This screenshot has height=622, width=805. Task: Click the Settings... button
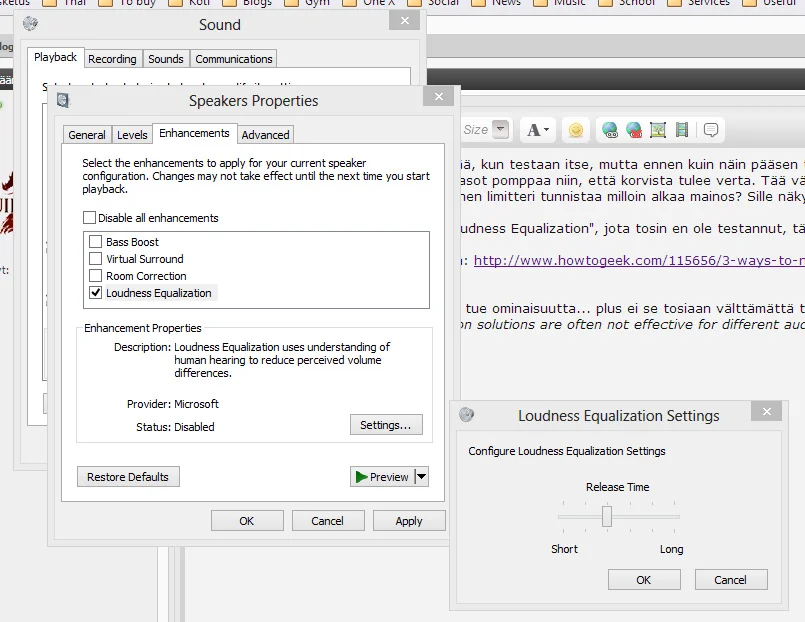click(x=385, y=425)
